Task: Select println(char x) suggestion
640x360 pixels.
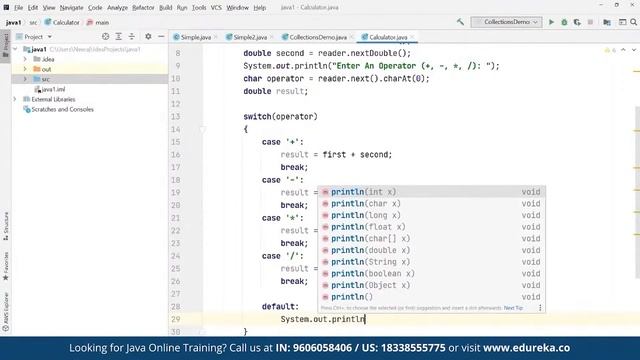Action: 431,203
